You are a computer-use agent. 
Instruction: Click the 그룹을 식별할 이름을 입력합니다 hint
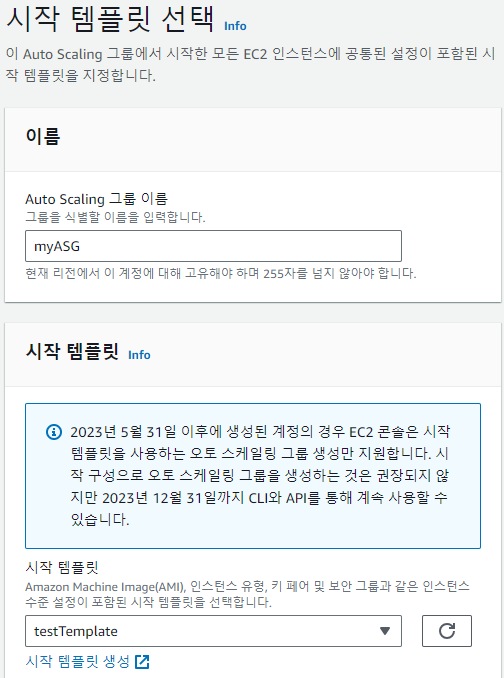tap(115, 217)
